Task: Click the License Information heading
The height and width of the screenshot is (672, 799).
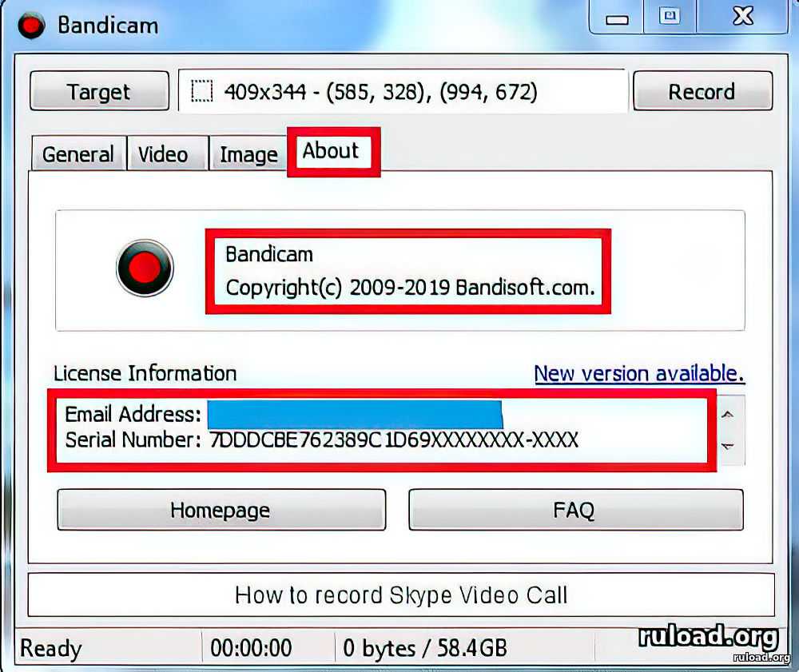Action: point(145,373)
